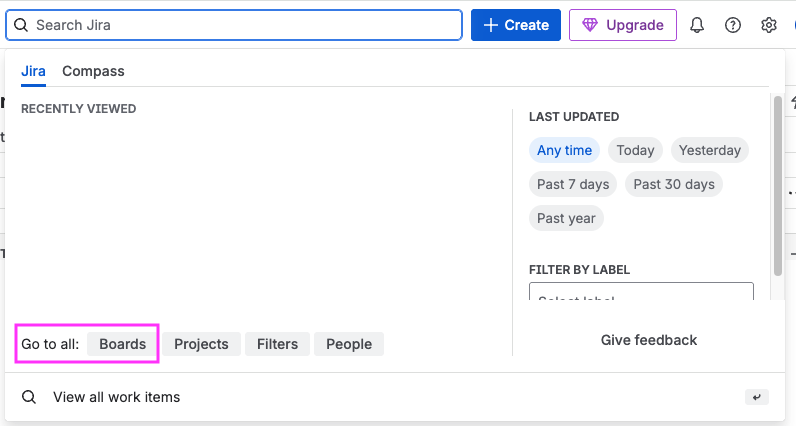Click the notifications bell icon
The height and width of the screenshot is (426, 796).
tap(697, 25)
